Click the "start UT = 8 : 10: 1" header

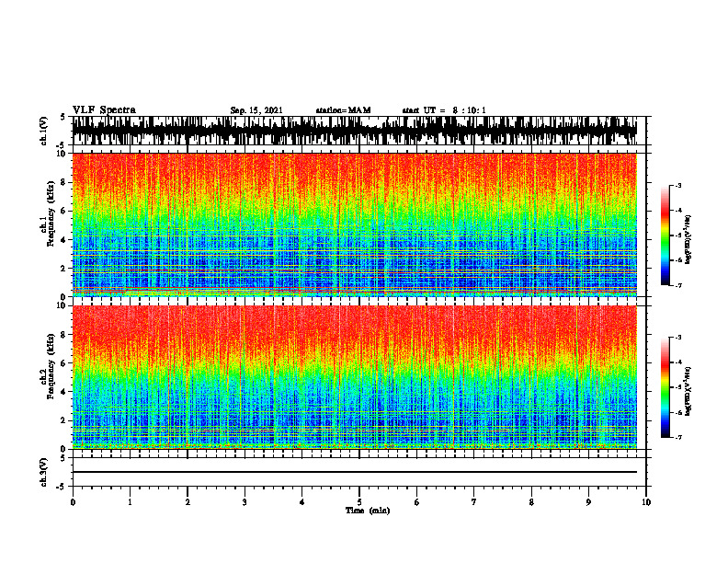coord(444,110)
